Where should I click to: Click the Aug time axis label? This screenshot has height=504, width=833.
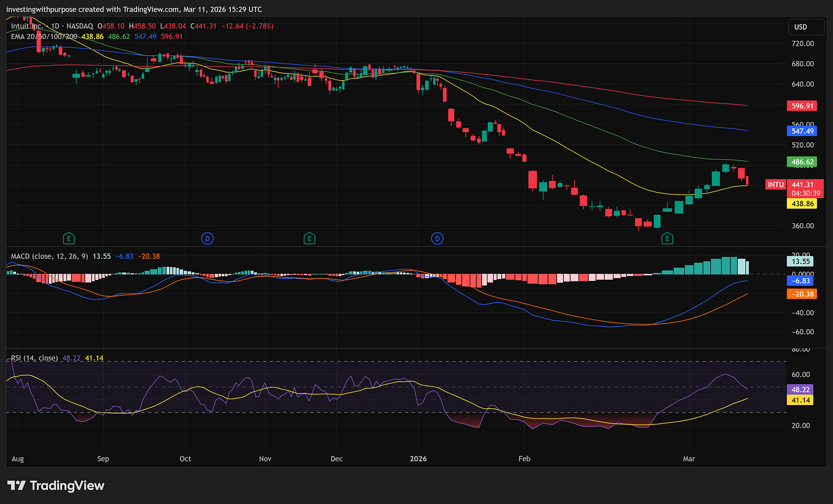coord(18,459)
